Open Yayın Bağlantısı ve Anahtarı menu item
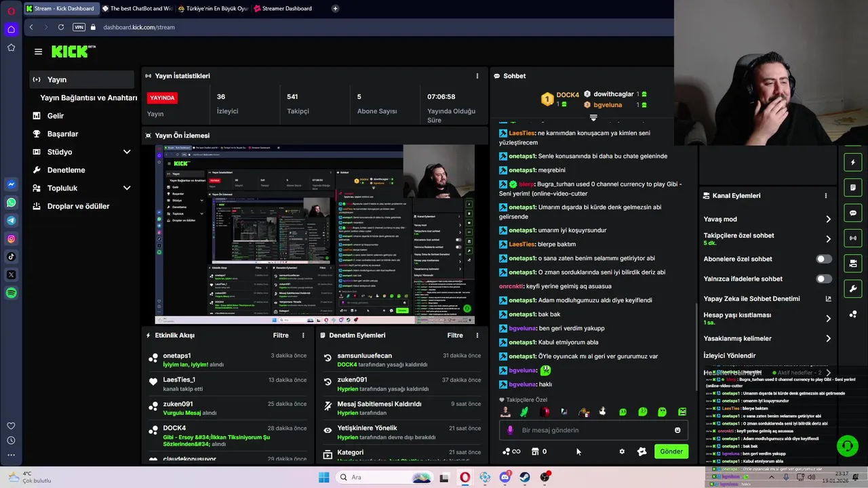 click(x=88, y=98)
